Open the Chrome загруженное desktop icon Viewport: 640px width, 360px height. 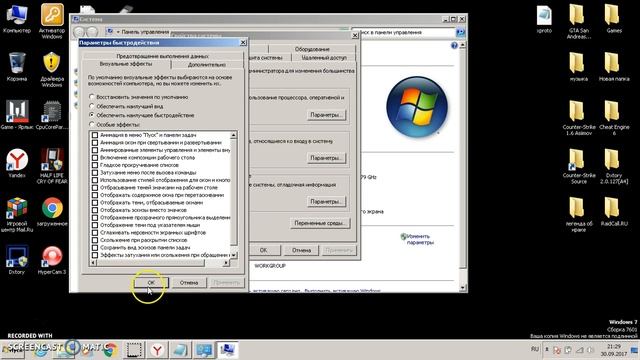pos(52,211)
